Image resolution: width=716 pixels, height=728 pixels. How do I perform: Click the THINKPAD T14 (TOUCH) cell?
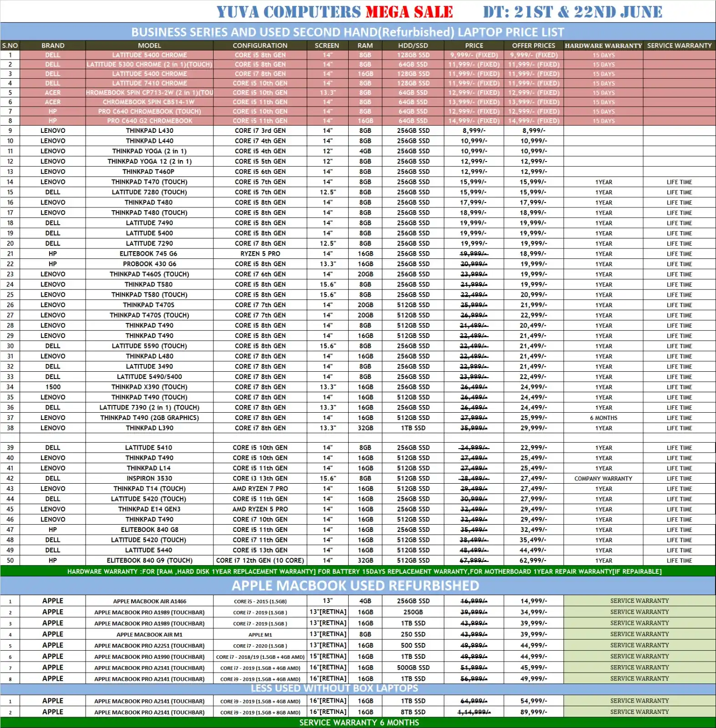149,489
